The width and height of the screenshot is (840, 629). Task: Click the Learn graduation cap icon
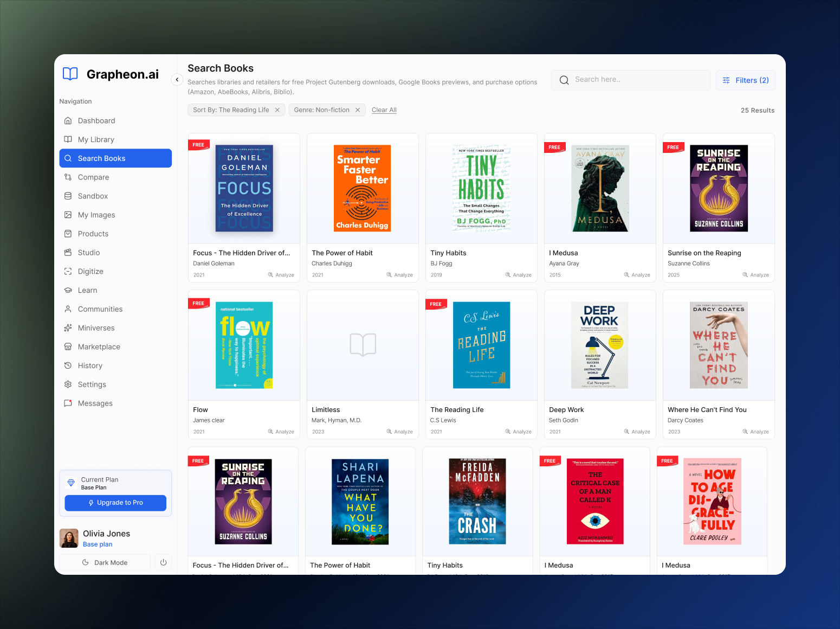(68, 290)
